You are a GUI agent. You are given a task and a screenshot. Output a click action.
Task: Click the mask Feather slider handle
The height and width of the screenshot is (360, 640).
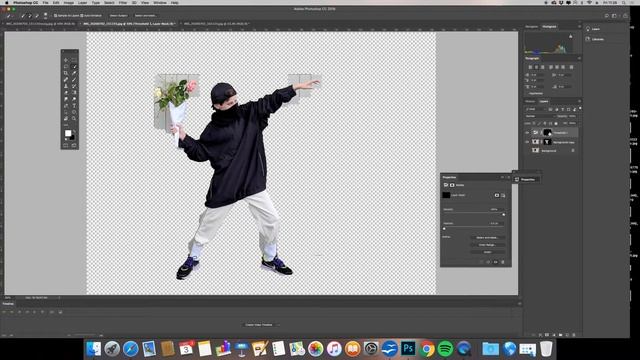(x=444, y=229)
